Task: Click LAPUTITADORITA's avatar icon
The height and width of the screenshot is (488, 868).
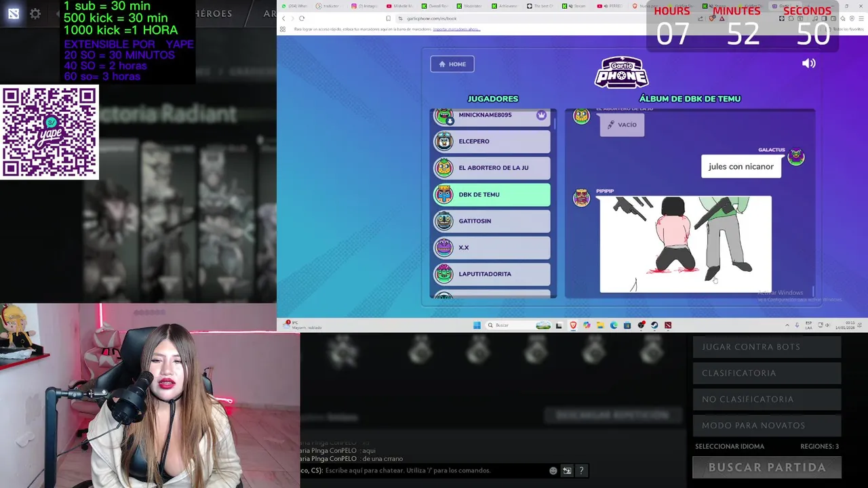Action: tap(443, 274)
